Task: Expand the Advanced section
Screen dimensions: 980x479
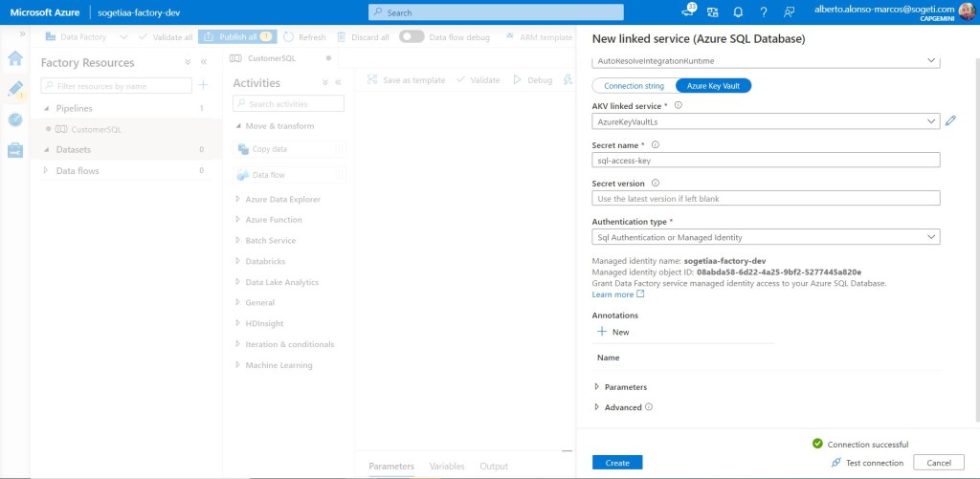Action: [622, 407]
